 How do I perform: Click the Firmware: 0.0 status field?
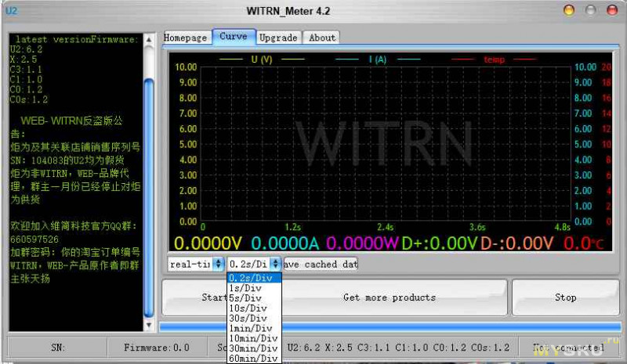click(156, 348)
